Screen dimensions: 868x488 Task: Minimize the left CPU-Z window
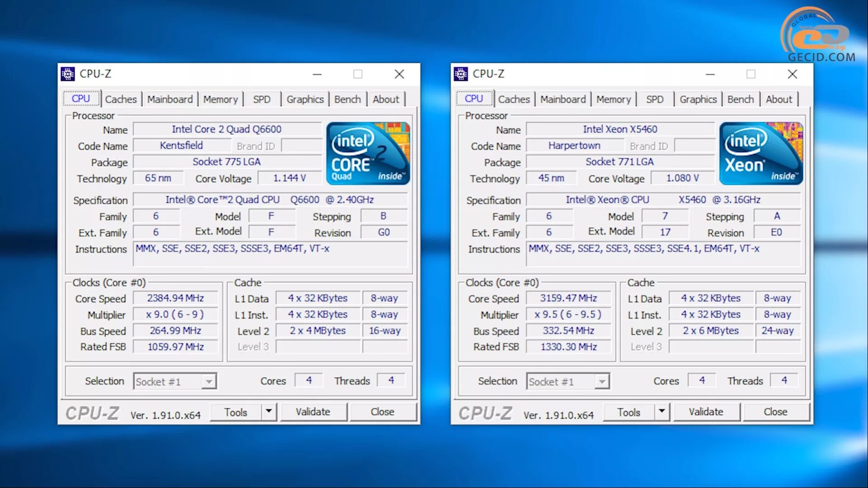[x=317, y=74]
